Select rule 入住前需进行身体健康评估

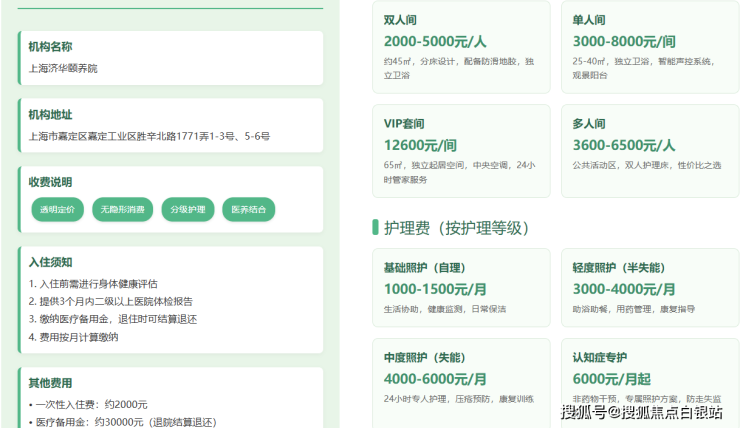[99, 284]
